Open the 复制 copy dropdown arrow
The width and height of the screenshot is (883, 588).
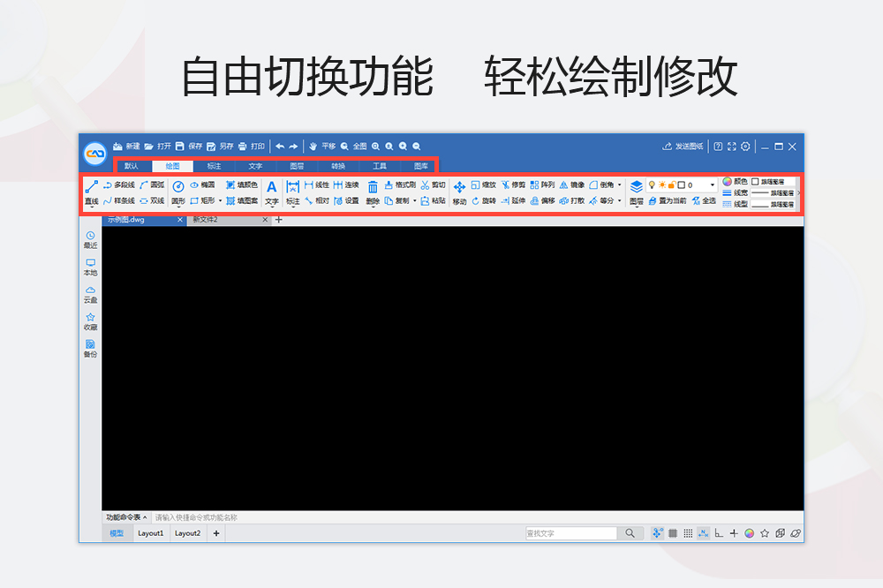[414, 200]
